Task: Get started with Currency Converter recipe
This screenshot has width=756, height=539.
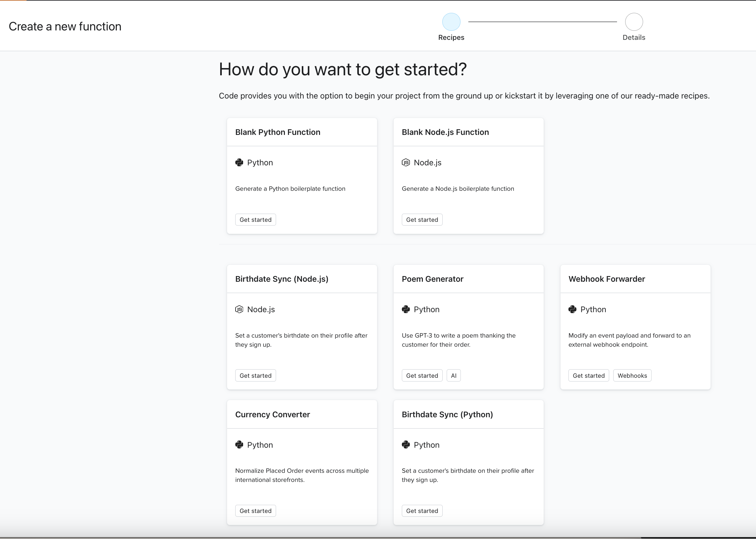Action: tap(255, 511)
